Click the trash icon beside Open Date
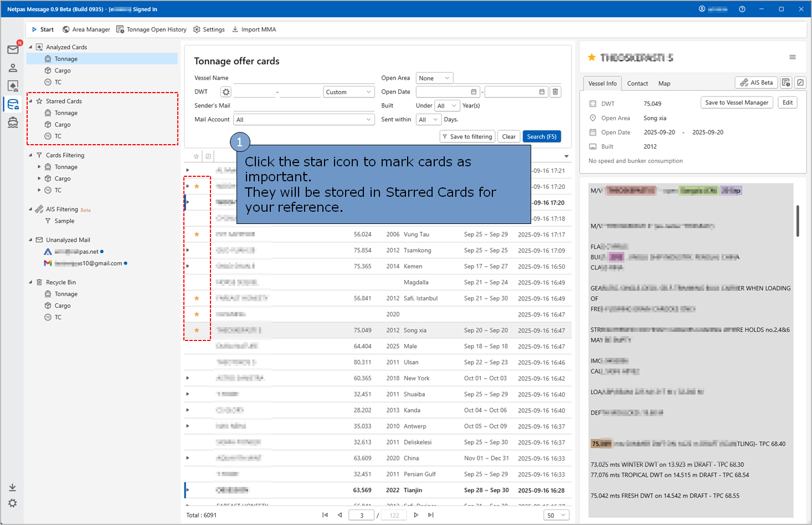The image size is (812, 525). [556, 92]
